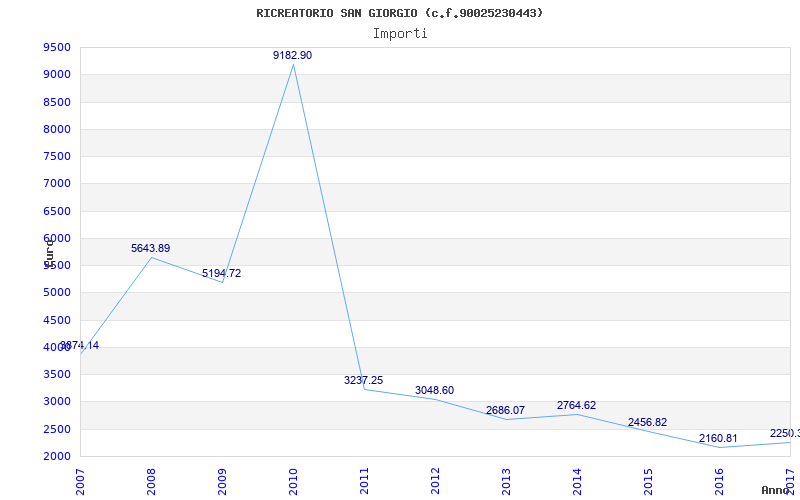Click the 2000 y-axis tick label

pyautogui.click(x=57, y=456)
